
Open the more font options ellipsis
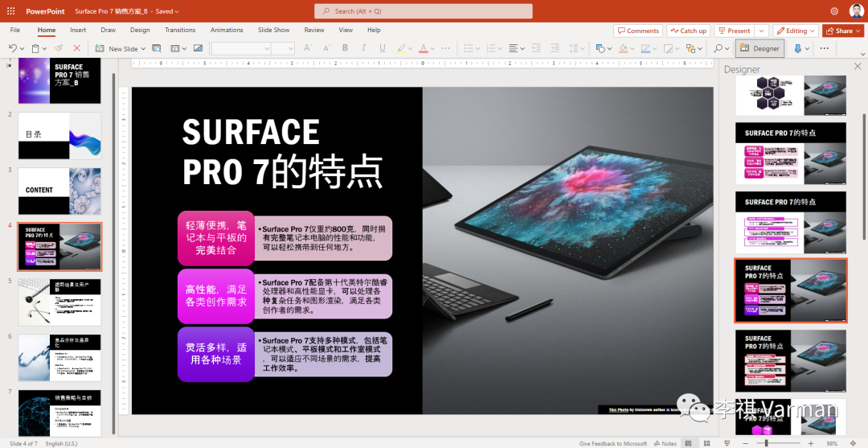point(446,49)
